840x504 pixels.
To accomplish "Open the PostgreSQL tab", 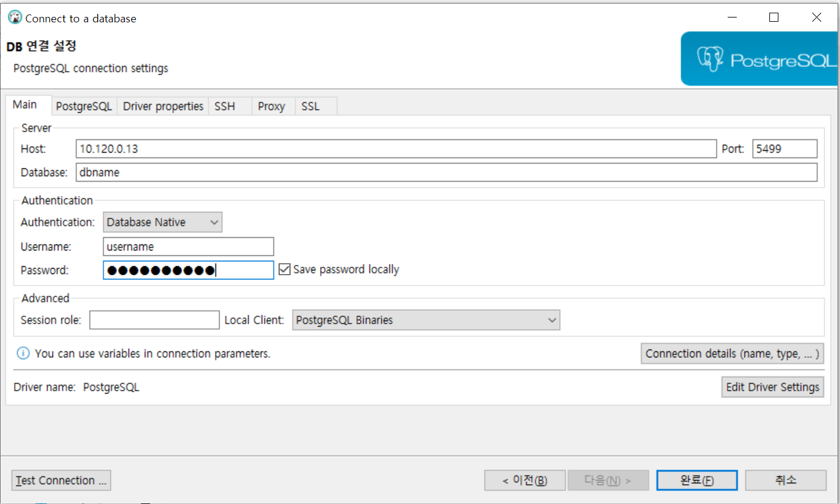I will (84, 106).
